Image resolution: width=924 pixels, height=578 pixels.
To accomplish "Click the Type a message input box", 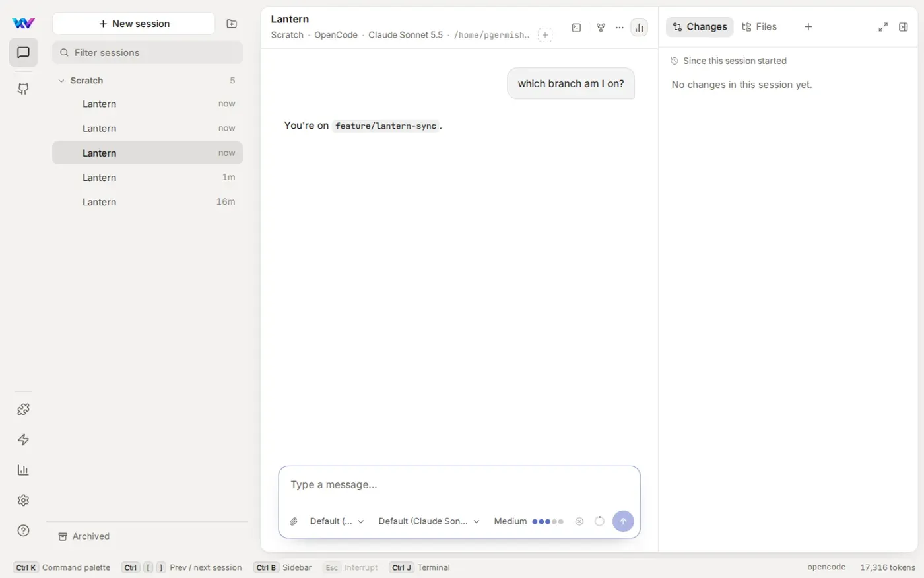I will pos(459,485).
